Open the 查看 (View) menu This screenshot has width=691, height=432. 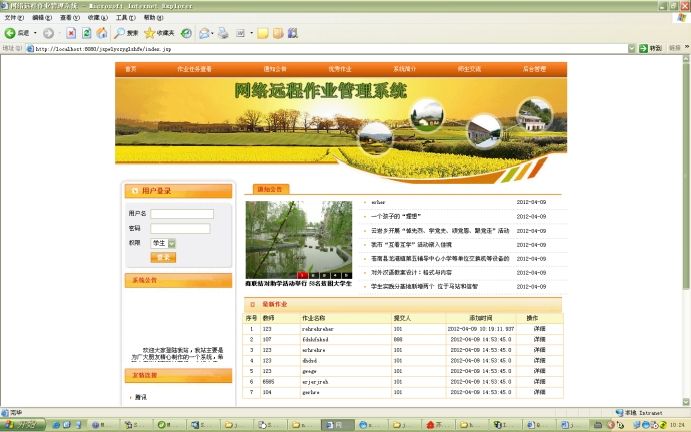[70, 18]
